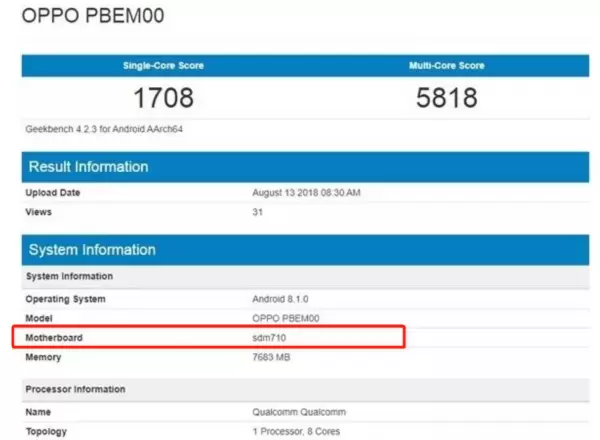Screen dimensions: 600x440
Task: Click the 7683 MB memory value
Action: click(274, 357)
